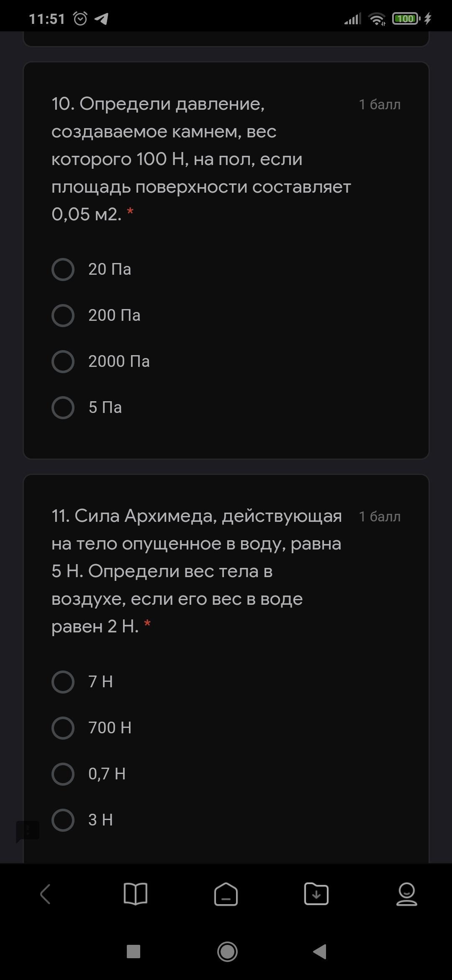Select the 5 Па option
This screenshot has height=980, width=452.
coord(63,407)
